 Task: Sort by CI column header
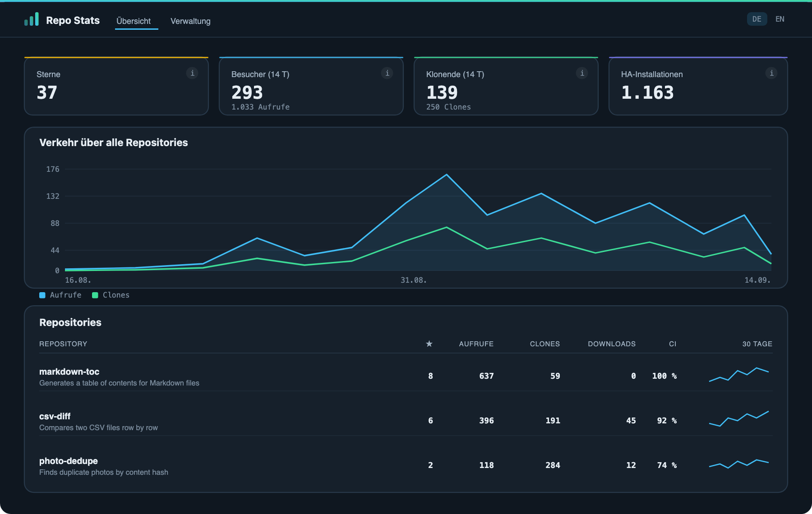673,344
